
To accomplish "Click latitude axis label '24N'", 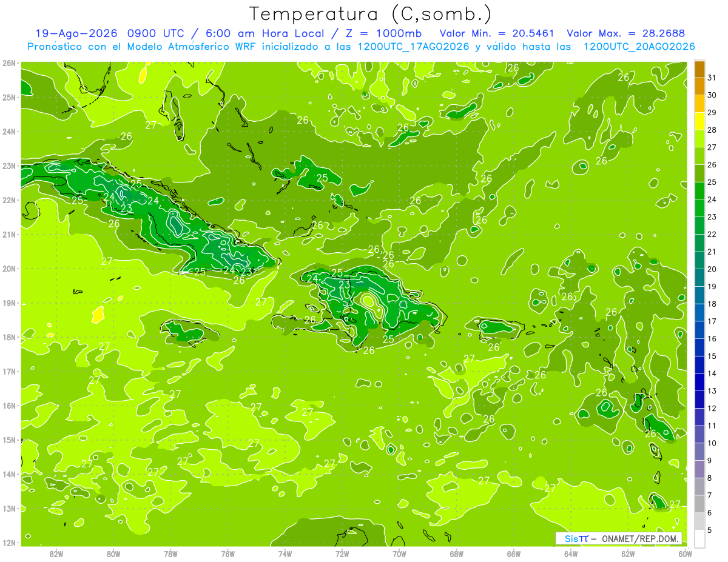I will [x=9, y=132].
